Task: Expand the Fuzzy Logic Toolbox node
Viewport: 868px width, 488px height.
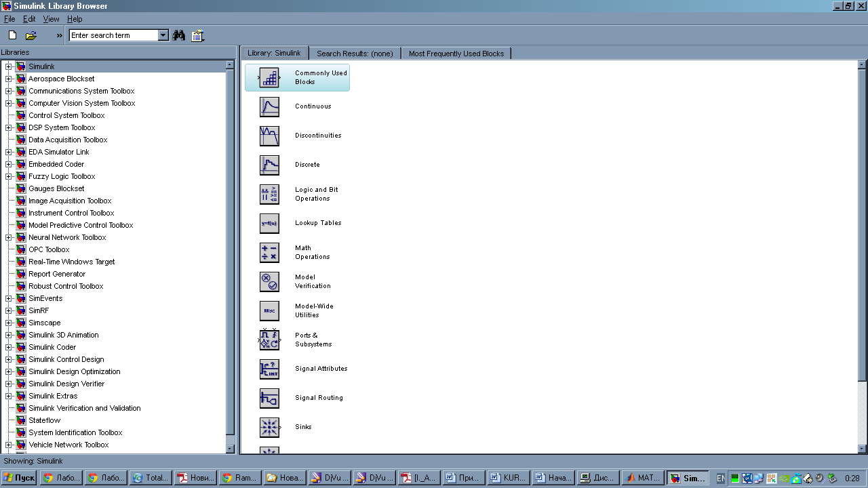Action: point(9,176)
